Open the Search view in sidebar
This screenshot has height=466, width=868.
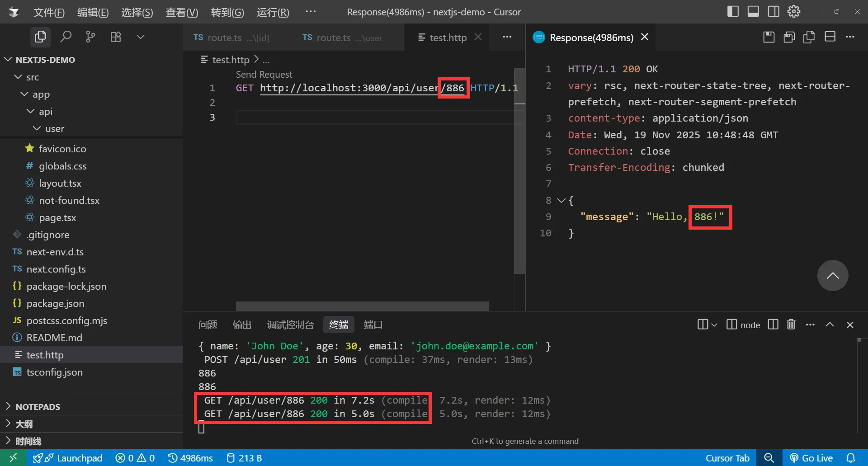click(x=66, y=37)
